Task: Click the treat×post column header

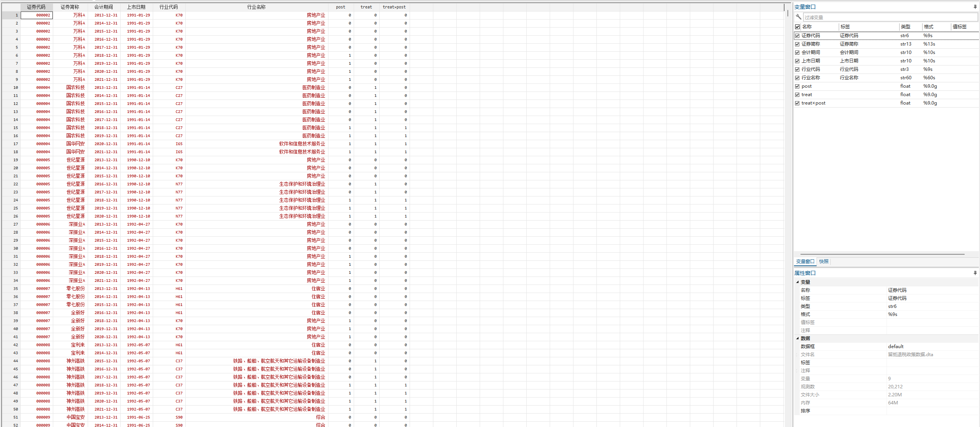Action: (394, 7)
